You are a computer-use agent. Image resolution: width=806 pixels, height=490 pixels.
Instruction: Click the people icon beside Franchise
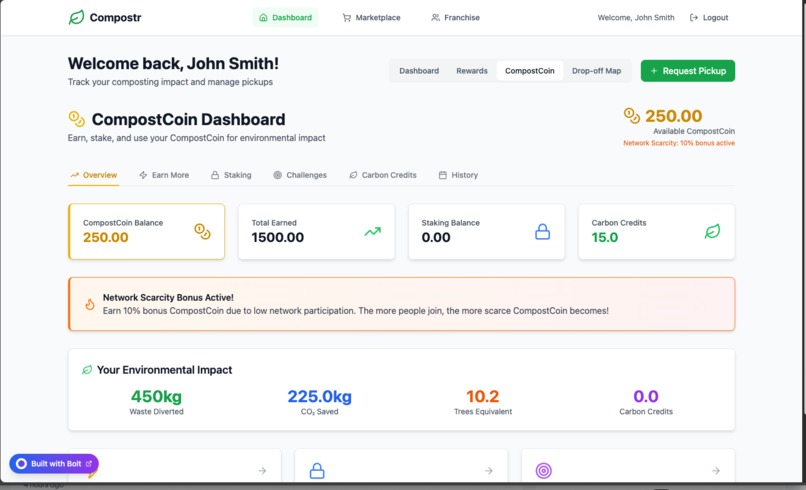(435, 17)
